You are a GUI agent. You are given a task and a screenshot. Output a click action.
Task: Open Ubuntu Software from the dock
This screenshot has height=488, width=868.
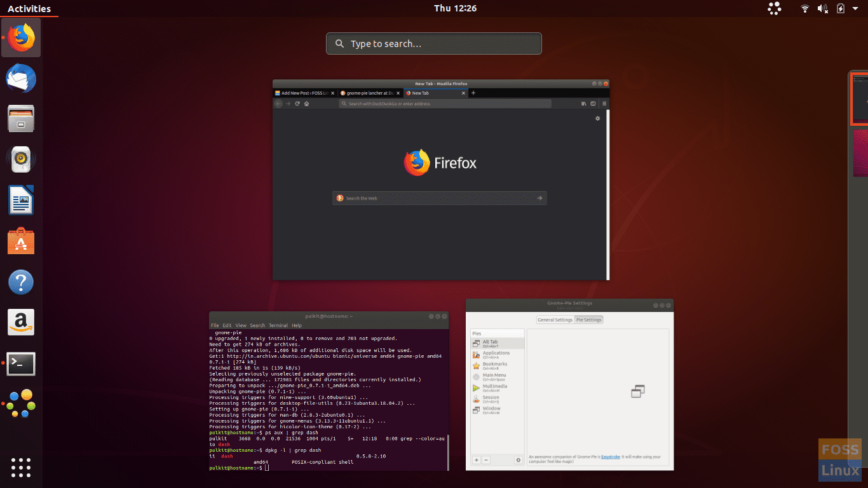(x=21, y=241)
